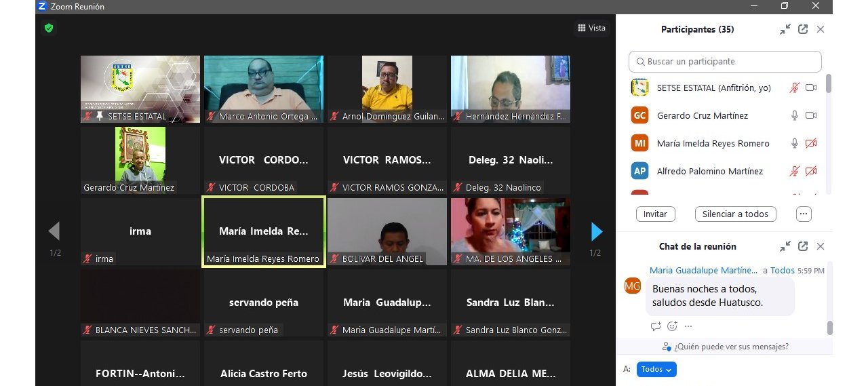This screenshot has height=386, width=868.
Task: Toggle camera for María Imelda Reyes Romero
Action: pyautogui.click(x=810, y=143)
